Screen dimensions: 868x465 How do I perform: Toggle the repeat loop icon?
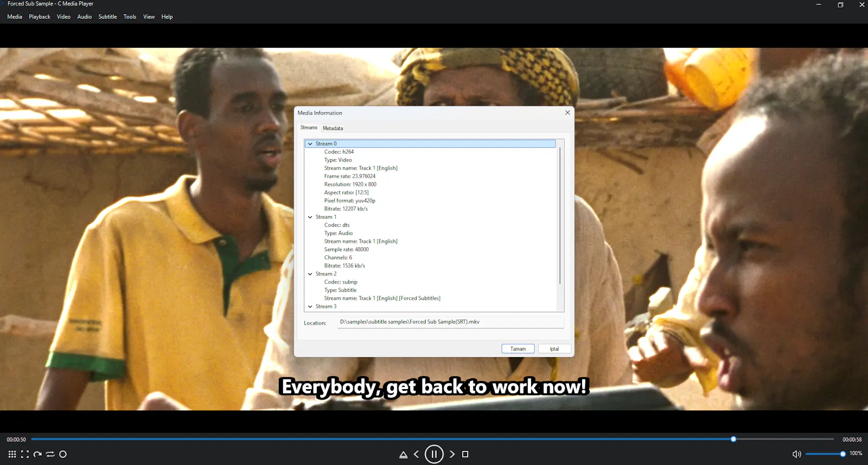pyautogui.click(x=50, y=454)
